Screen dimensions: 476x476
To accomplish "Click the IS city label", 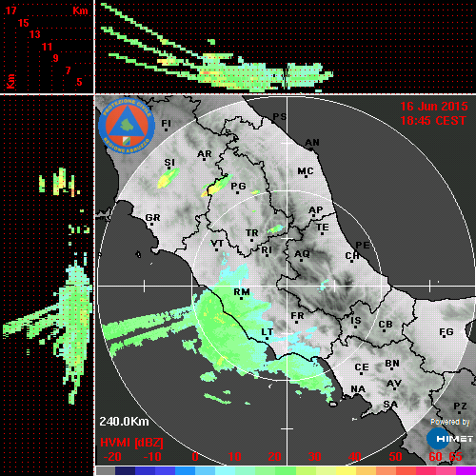I will (x=356, y=321).
